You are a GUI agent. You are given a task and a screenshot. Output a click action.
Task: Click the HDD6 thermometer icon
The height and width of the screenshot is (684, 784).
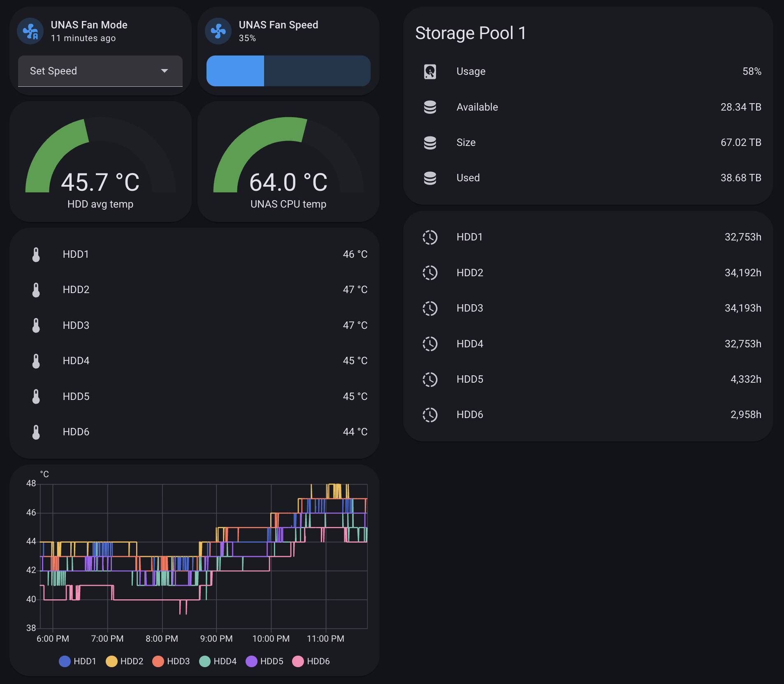coord(36,432)
